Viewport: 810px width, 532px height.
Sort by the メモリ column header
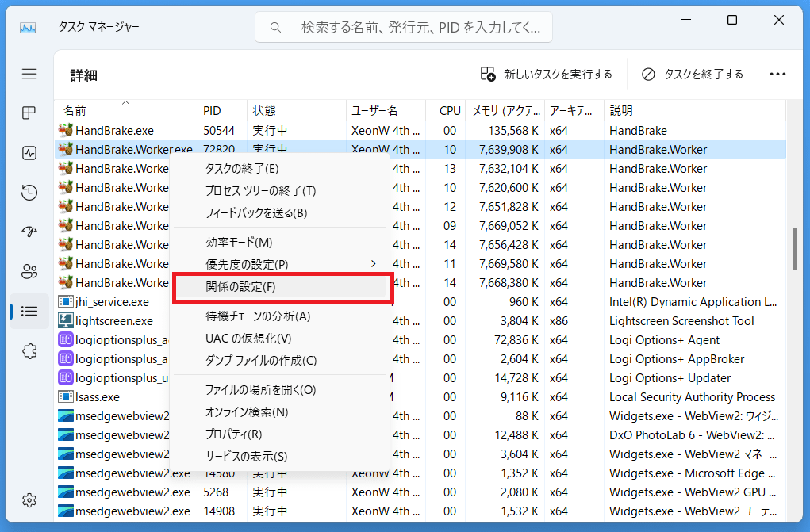click(505, 110)
